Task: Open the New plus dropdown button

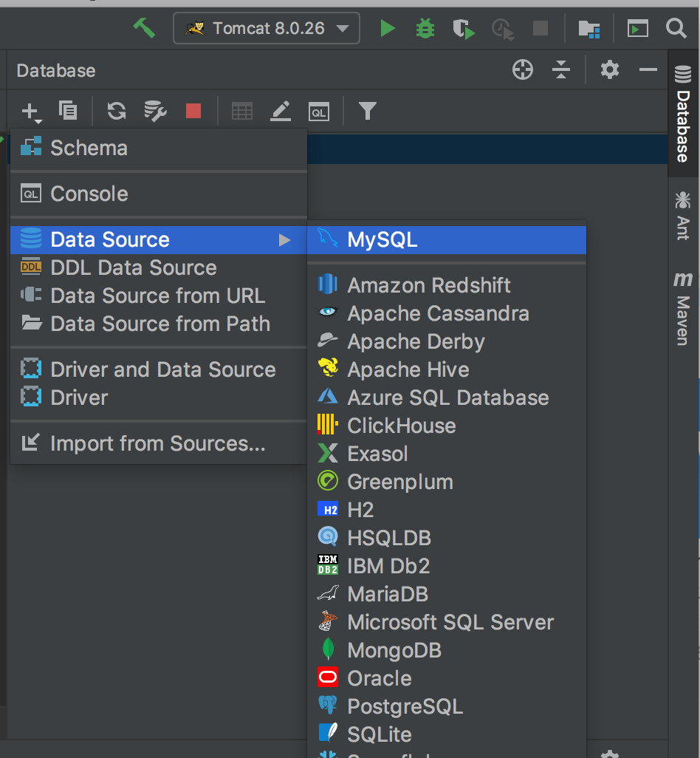Action: (x=31, y=112)
